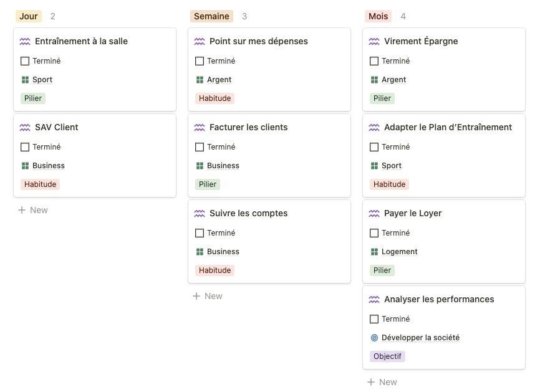540x392 pixels.
Task: Click the wave icon beside Entraînement à la salle
Action: 25,42
